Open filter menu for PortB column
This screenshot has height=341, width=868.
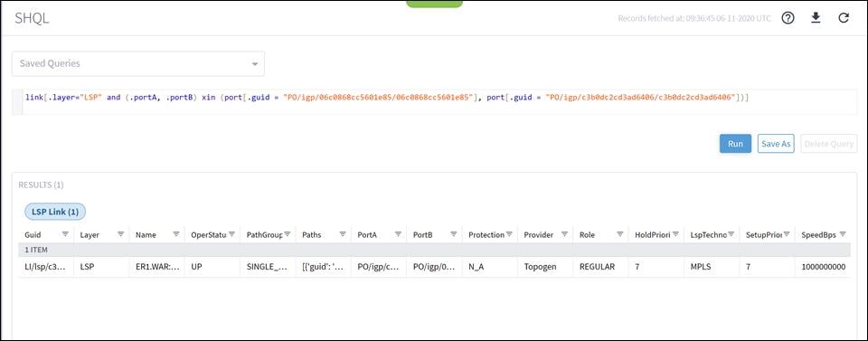[x=453, y=234]
